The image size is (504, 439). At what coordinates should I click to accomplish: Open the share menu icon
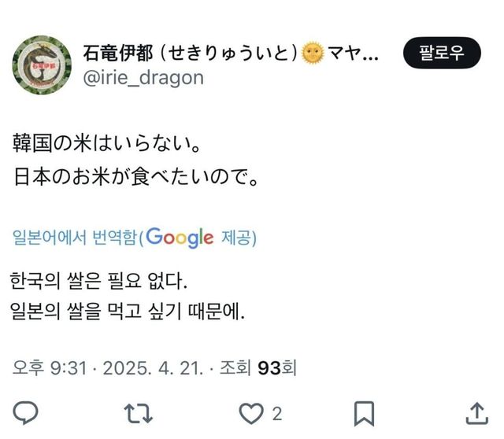tap(477, 413)
